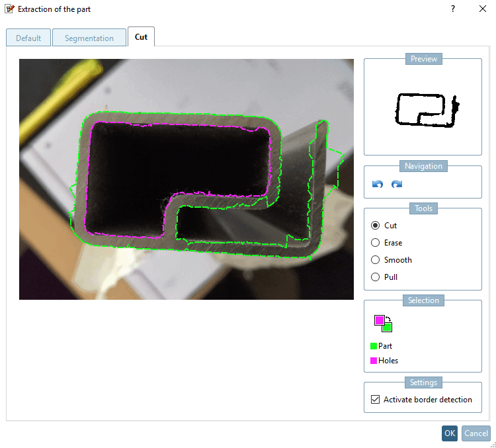Click the dialog title bar icon
Viewport: 496px width, 448px height.
coord(9,9)
